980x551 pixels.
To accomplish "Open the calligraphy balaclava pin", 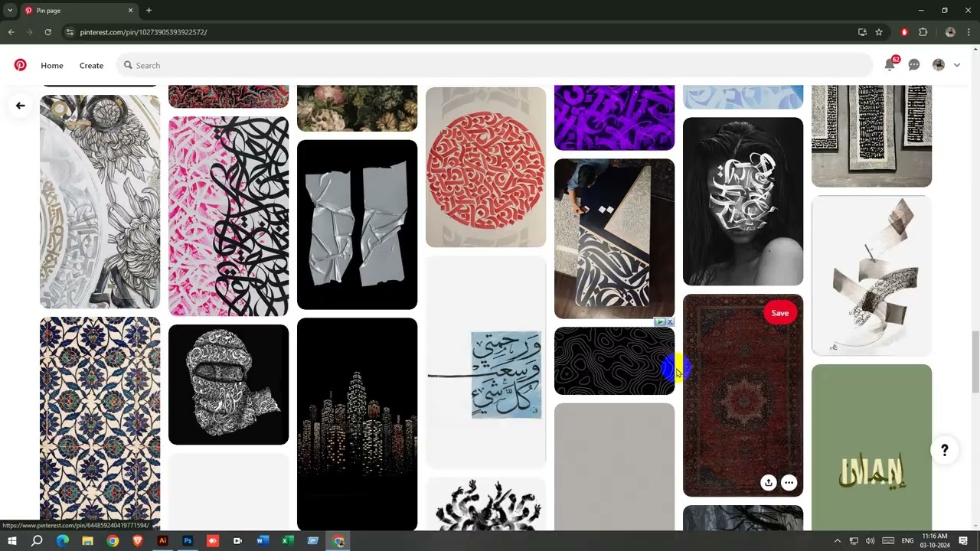I will [228, 384].
